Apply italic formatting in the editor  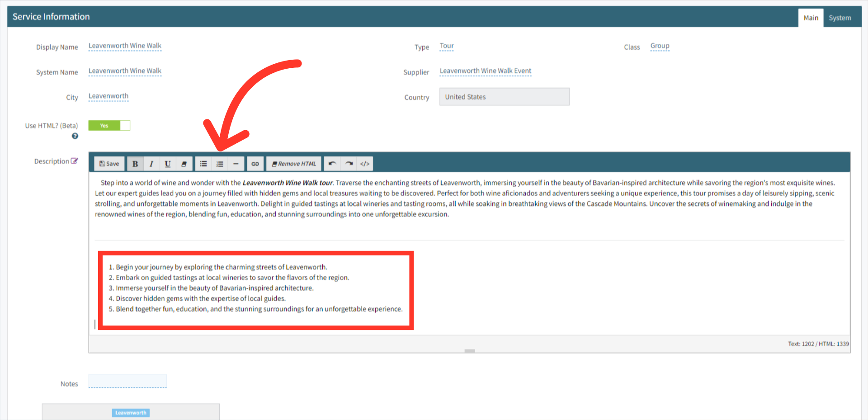coord(151,164)
